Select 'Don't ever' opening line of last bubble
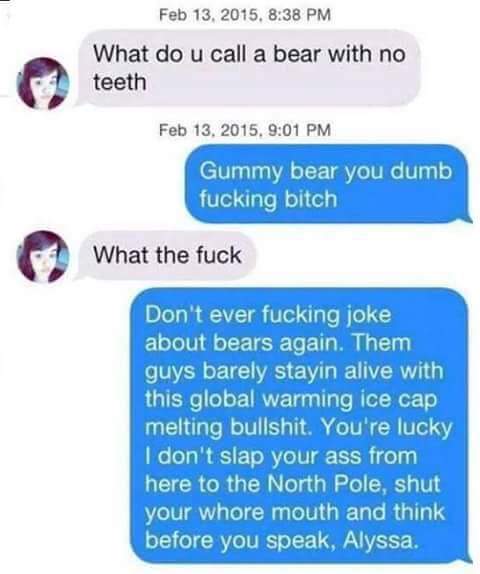480x574 pixels. pyautogui.click(x=268, y=315)
